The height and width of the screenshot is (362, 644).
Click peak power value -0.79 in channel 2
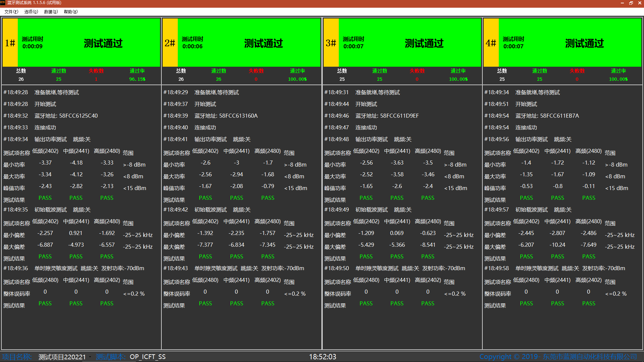[268, 186]
